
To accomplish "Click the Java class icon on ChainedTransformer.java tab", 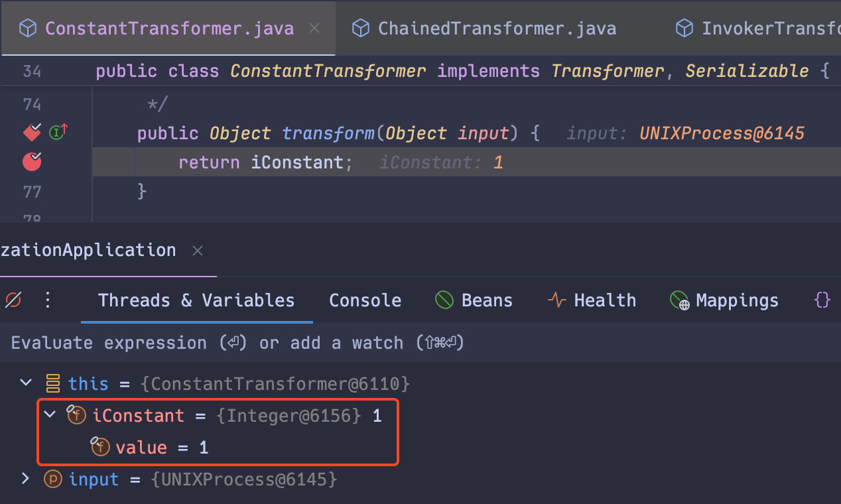I will [360, 28].
